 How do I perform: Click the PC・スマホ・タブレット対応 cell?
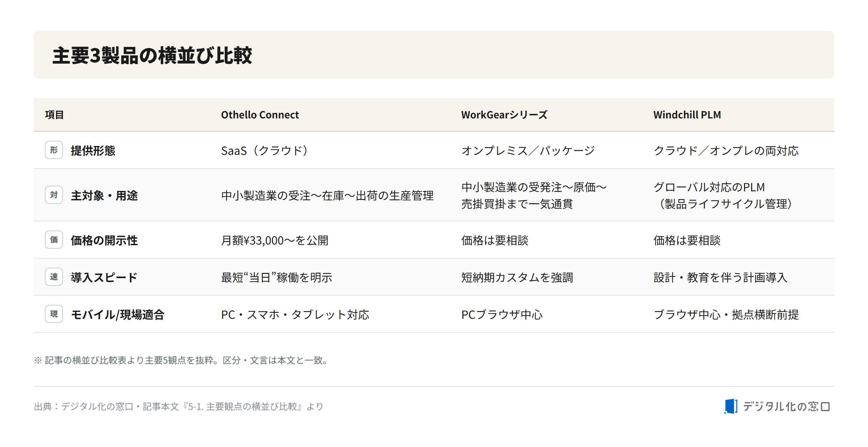(295, 315)
